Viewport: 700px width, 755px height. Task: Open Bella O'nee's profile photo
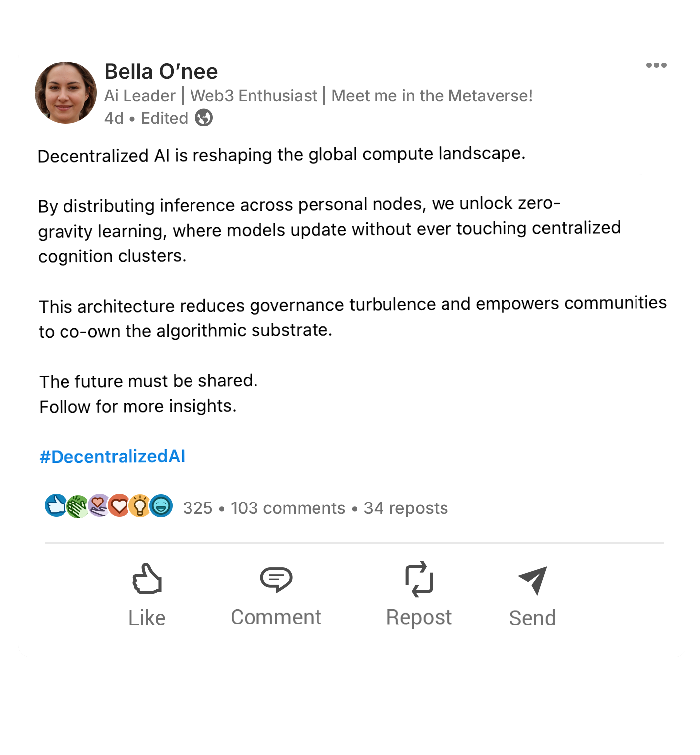(x=65, y=93)
